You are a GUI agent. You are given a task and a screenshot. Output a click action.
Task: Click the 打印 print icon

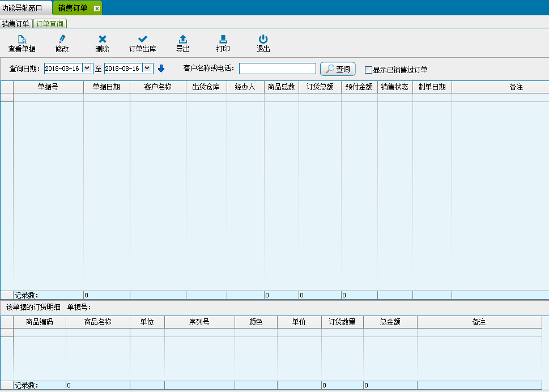click(223, 39)
